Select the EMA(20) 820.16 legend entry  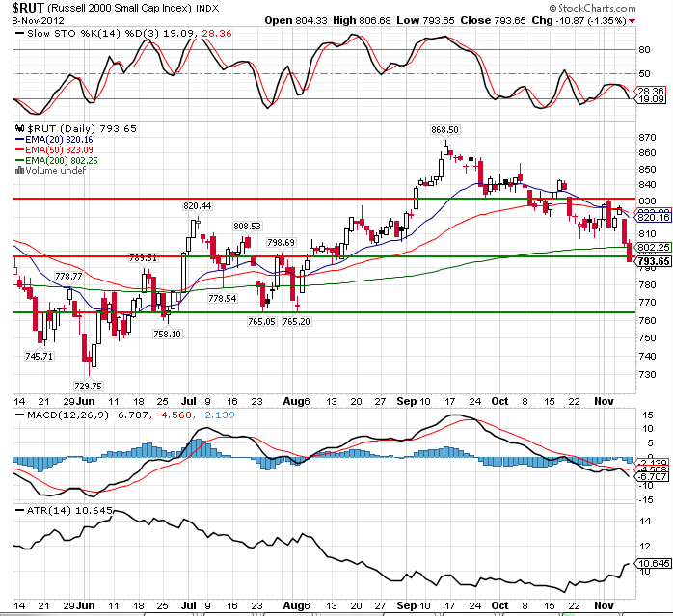54,140
